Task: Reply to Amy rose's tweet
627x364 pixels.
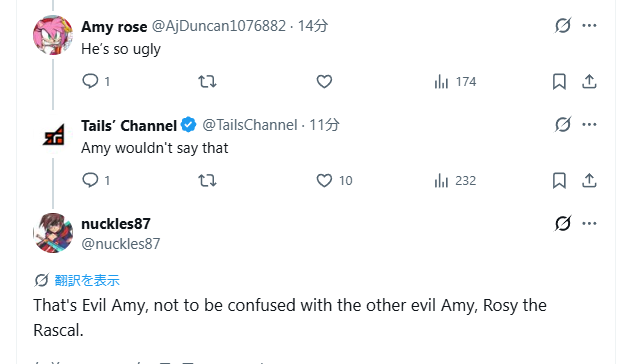Action: pyautogui.click(x=96, y=81)
